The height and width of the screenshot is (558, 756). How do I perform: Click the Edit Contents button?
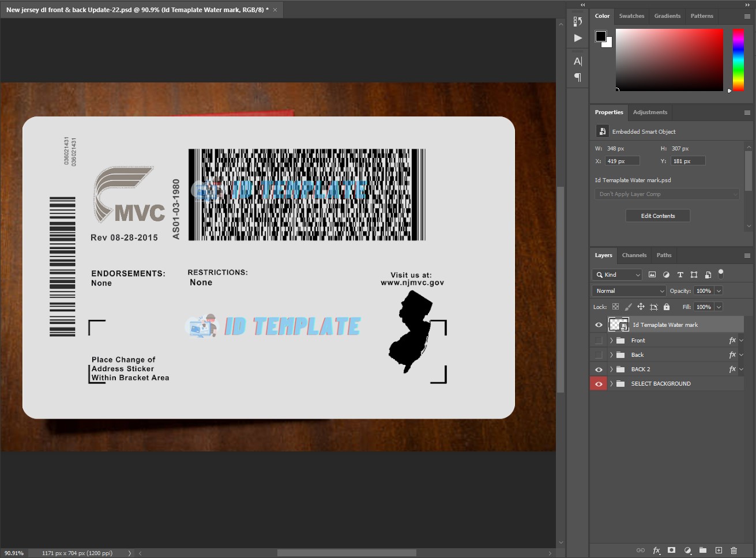click(x=658, y=216)
